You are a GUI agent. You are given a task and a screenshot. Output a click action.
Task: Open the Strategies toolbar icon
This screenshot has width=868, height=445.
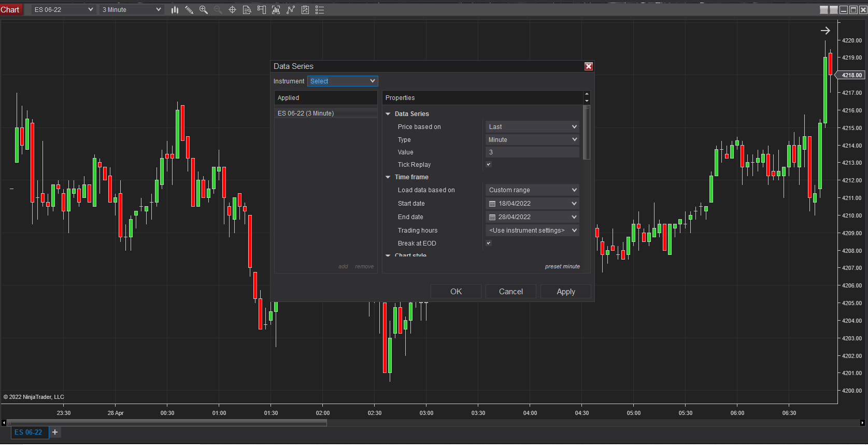(x=305, y=10)
